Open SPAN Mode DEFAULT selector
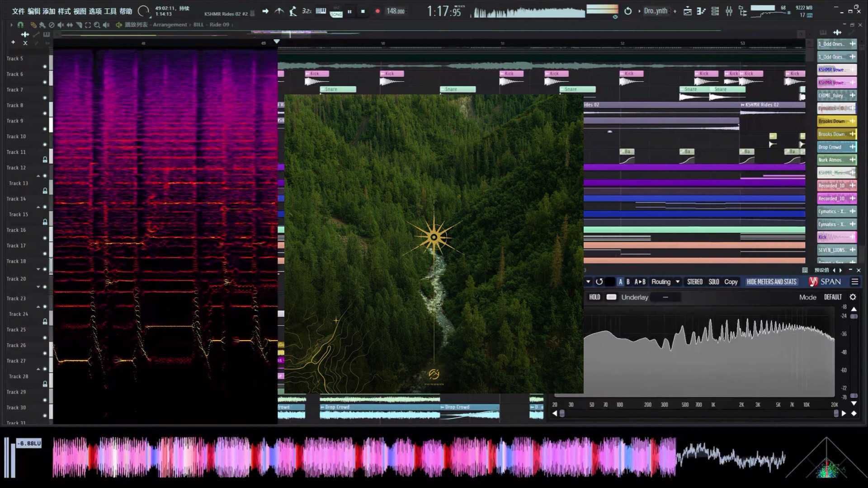The height and width of the screenshot is (488, 868). pos(833,297)
